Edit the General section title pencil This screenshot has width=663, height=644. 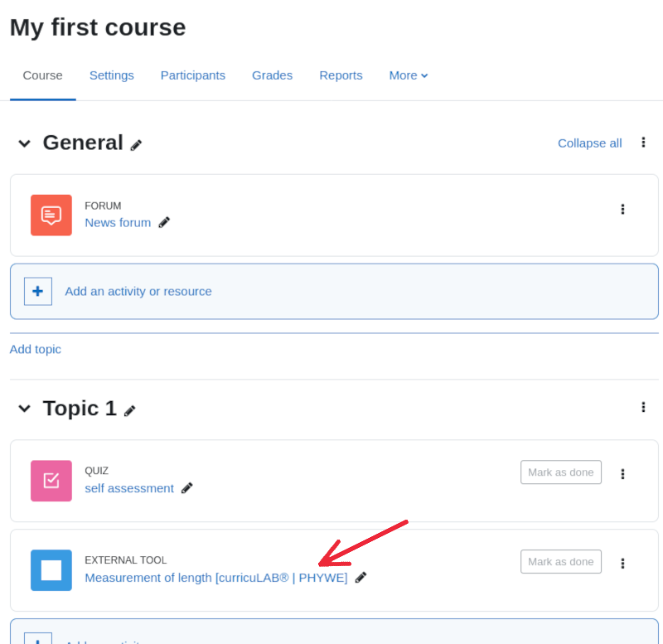click(136, 145)
